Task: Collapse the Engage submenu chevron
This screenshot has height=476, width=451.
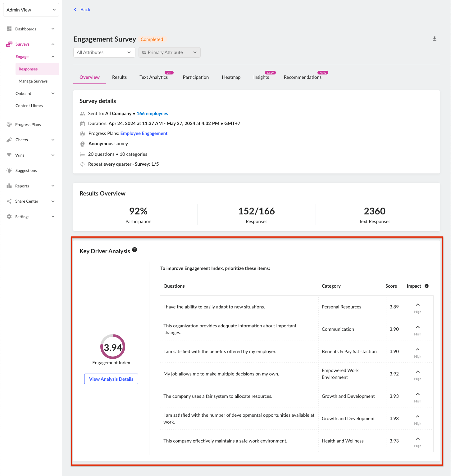Action: pos(53,57)
